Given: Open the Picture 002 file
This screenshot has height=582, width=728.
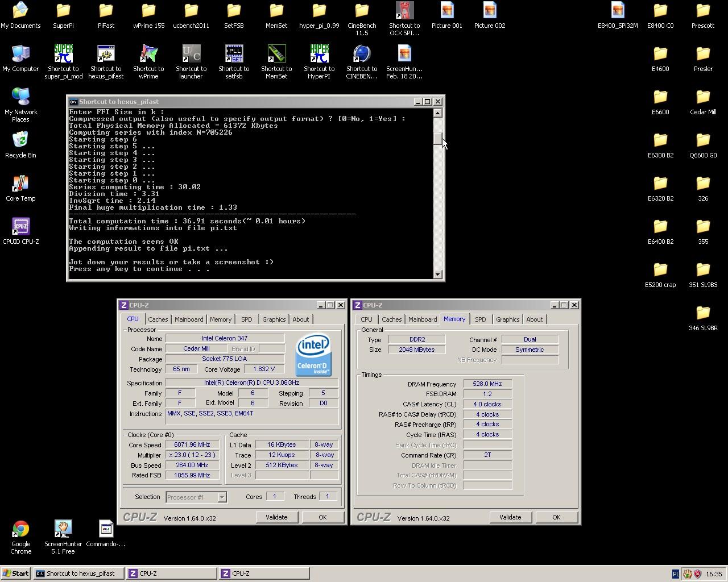Looking at the screenshot, I should click(490, 15).
